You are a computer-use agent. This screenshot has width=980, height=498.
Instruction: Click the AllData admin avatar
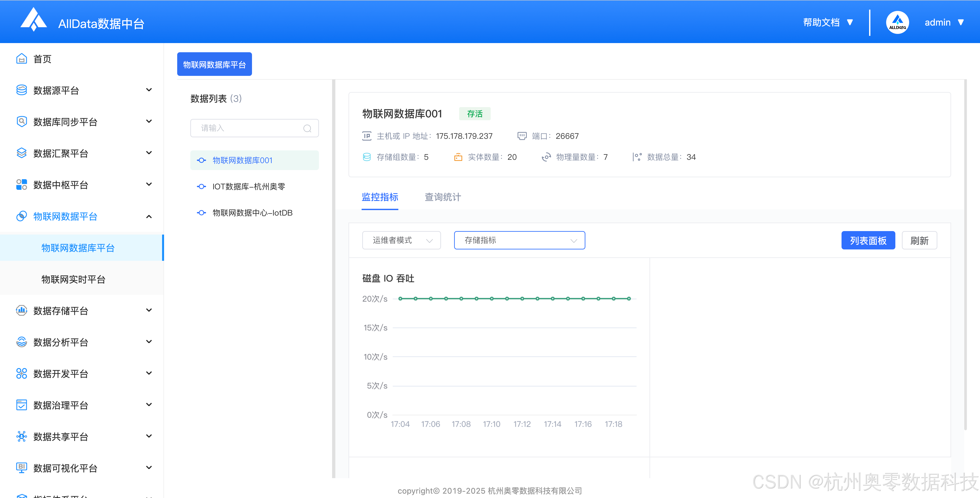coord(897,23)
